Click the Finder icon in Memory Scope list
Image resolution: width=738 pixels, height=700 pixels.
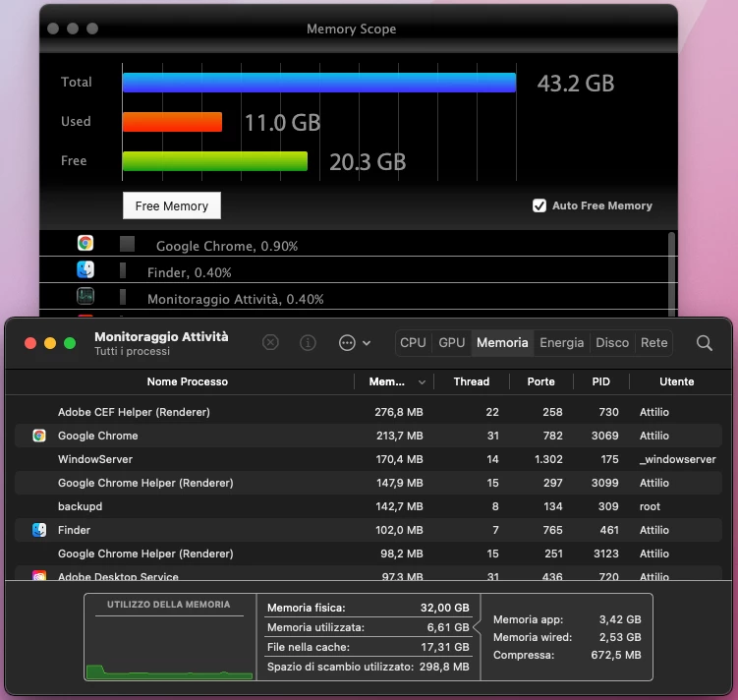click(85, 269)
